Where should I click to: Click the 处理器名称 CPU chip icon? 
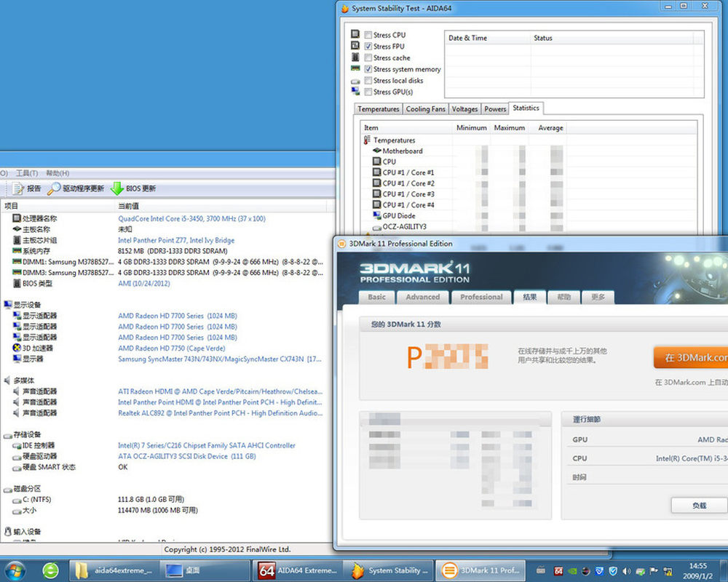click(17, 218)
